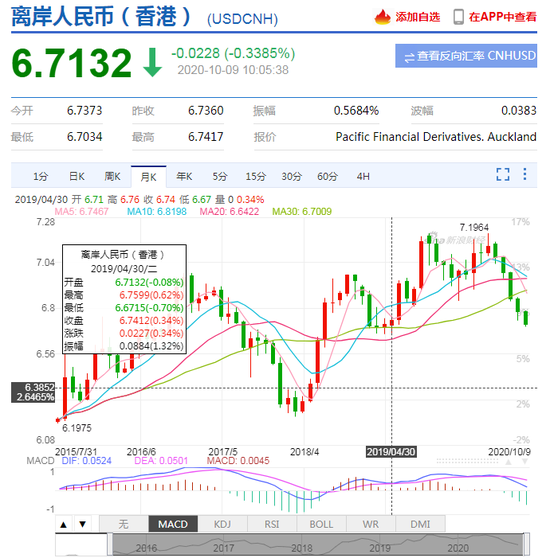Grab the right handle of range slider
This screenshot has height=558, width=550.
click(x=527, y=544)
